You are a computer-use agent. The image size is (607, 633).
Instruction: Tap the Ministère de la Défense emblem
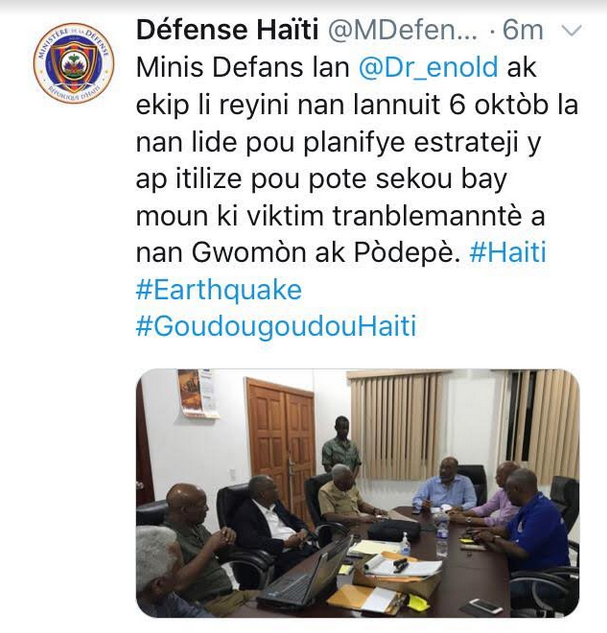[x=73, y=63]
